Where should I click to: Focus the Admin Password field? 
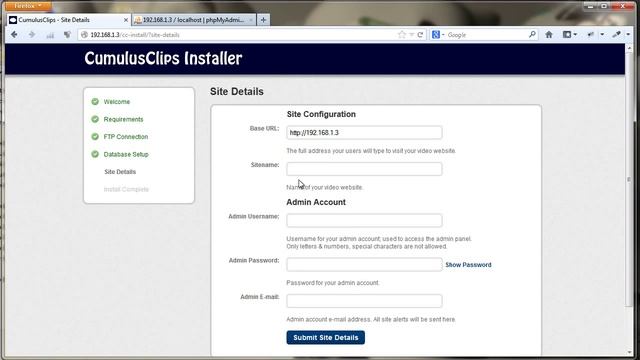coord(364,264)
